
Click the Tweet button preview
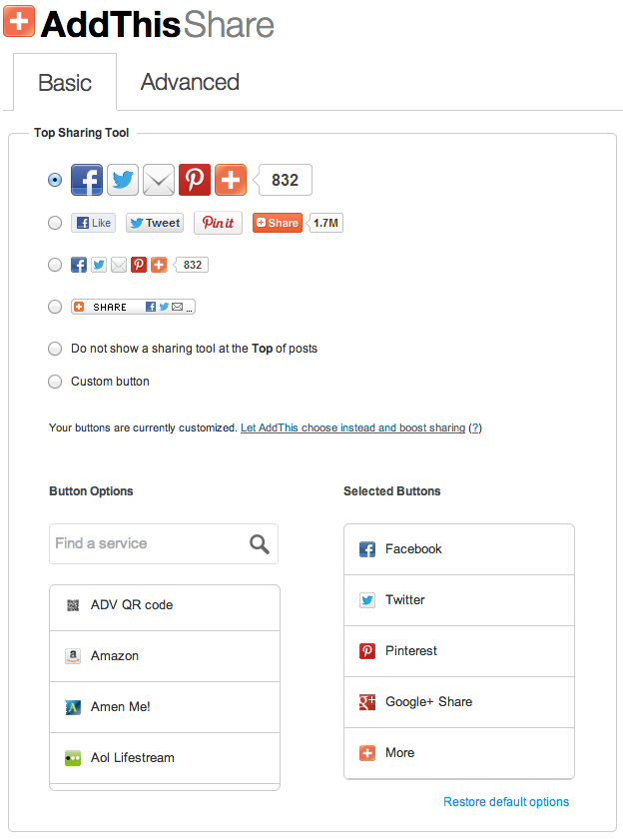point(155,223)
